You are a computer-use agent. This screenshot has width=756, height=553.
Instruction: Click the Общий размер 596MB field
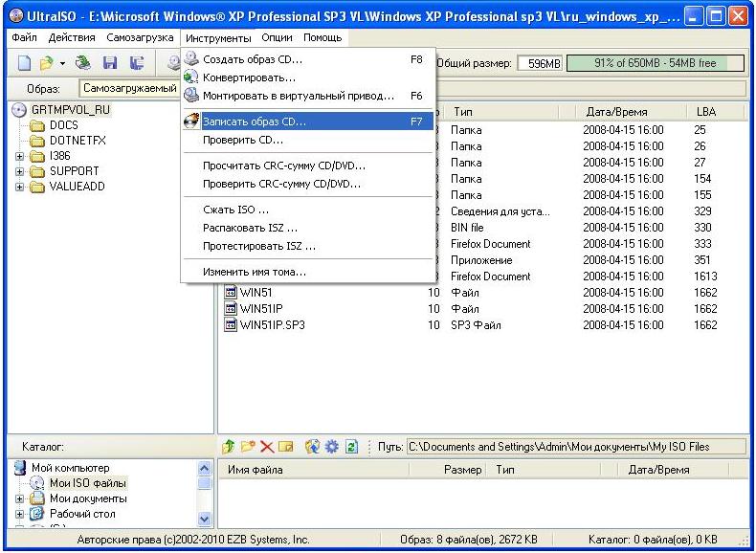[x=540, y=63]
